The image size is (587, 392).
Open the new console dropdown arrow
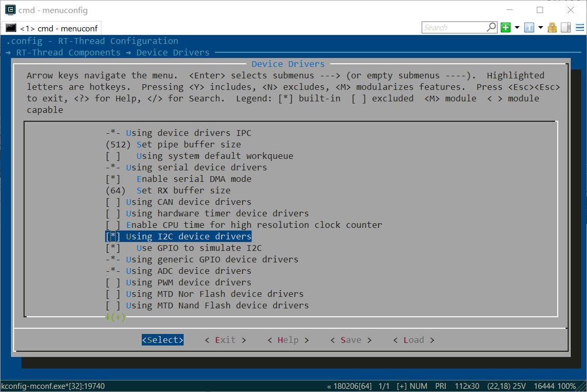tap(517, 27)
